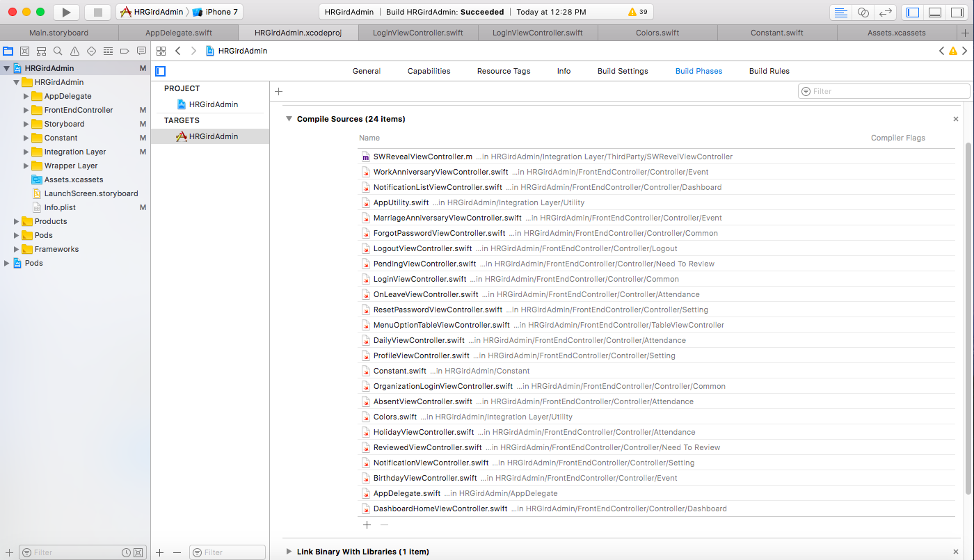Screen dimensions: 974x560
Task: Switch to the Version editor
Action: [x=886, y=13]
